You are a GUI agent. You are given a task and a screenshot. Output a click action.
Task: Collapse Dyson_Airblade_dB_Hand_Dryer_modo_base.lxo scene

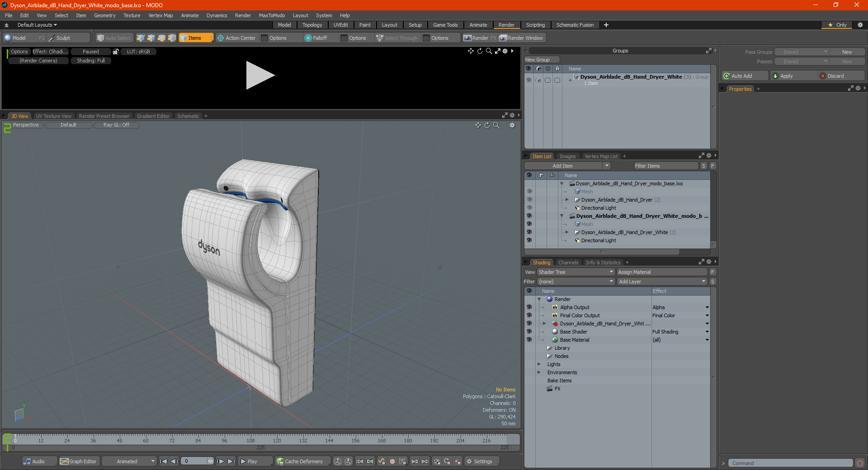[x=562, y=183]
